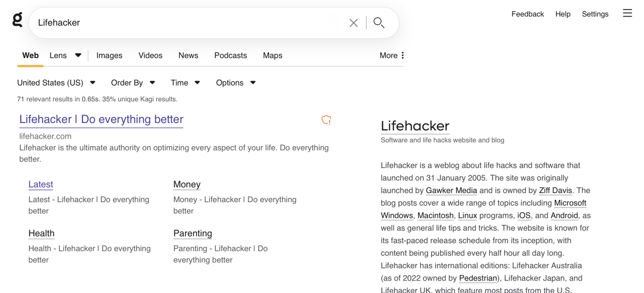Open the Lifecacker main result link

(101, 119)
